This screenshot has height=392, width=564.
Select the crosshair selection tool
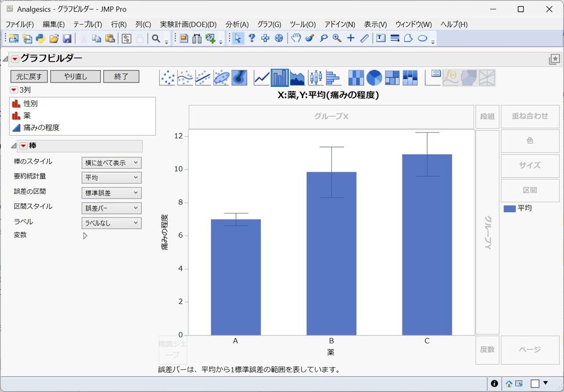(x=265, y=38)
